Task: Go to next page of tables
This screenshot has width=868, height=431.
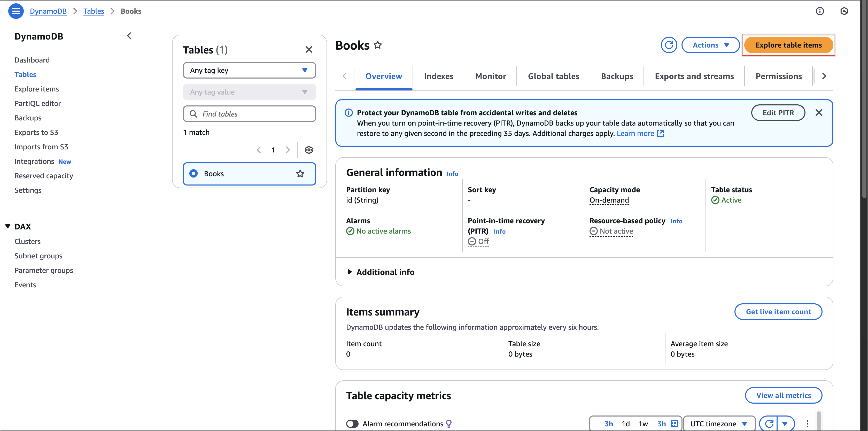Action: [x=288, y=150]
